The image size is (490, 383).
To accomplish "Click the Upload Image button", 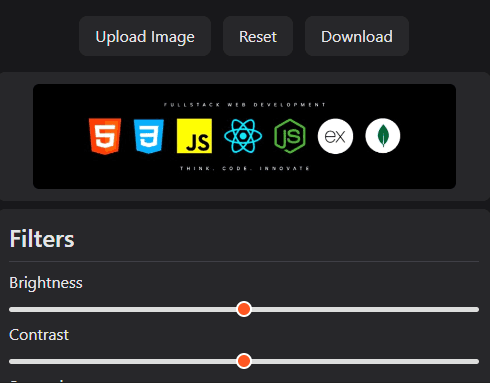I will click(x=145, y=36).
